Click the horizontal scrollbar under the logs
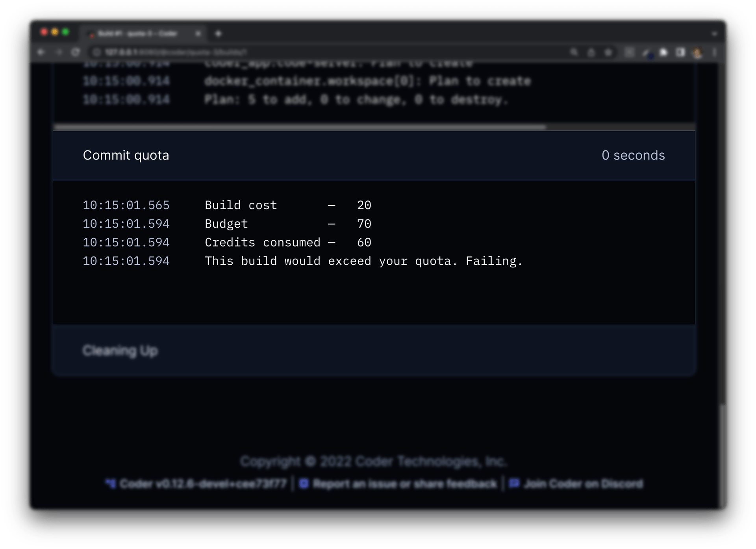The width and height of the screenshot is (756, 549). (x=300, y=127)
